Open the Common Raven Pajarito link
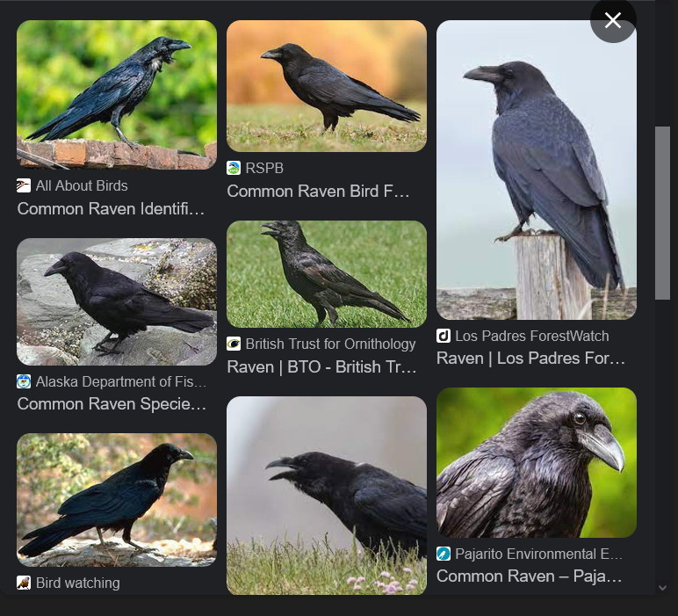This screenshot has width=678, height=616. click(x=530, y=576)
